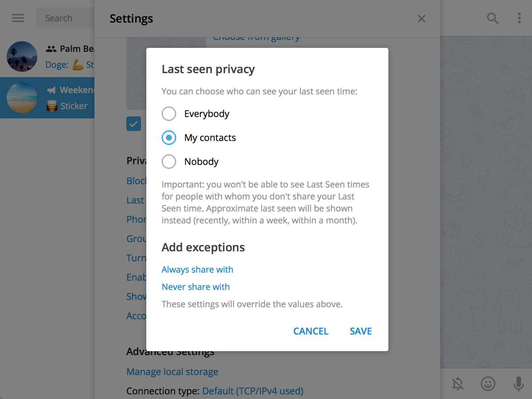Close the Settings panel with X

tap(421, 19)
